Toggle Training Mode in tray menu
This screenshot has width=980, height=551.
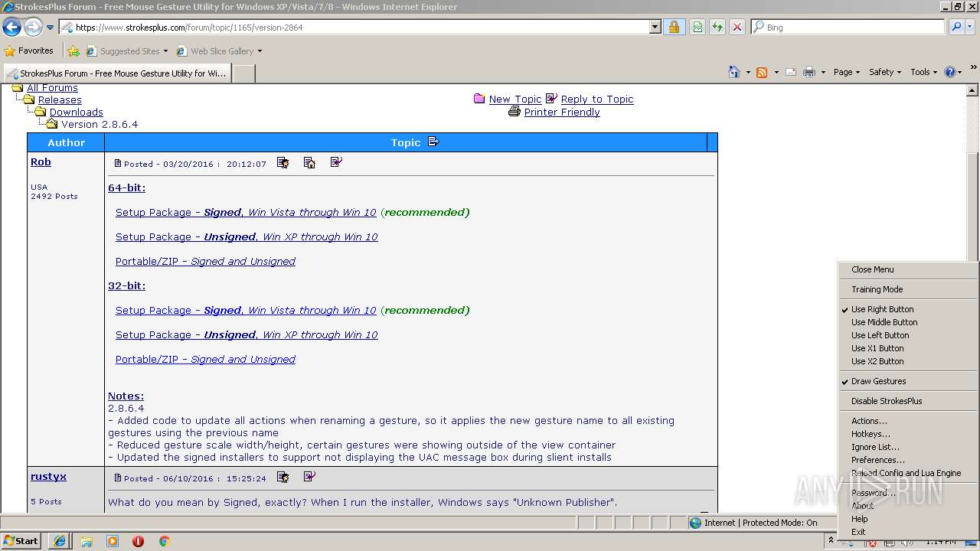908,289
